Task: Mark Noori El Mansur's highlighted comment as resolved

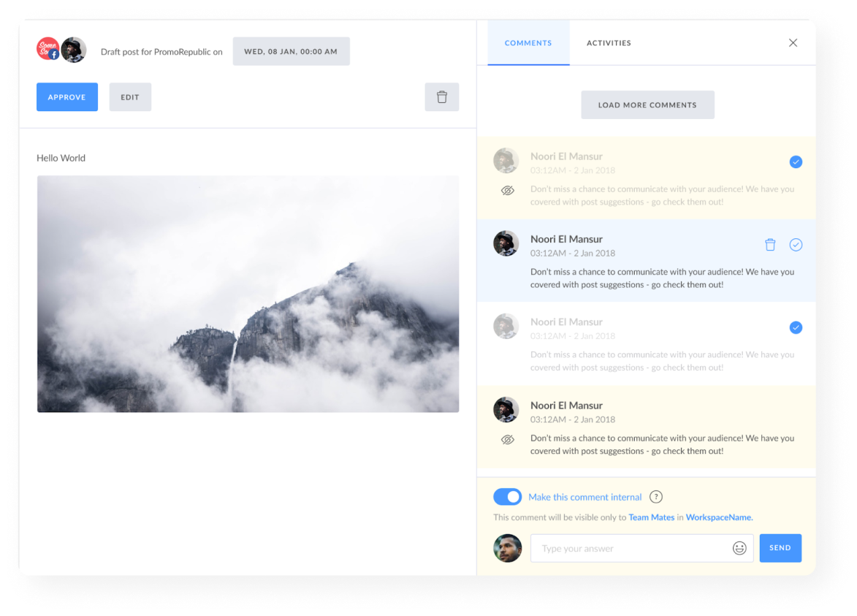Action: [x=796, y=245]
